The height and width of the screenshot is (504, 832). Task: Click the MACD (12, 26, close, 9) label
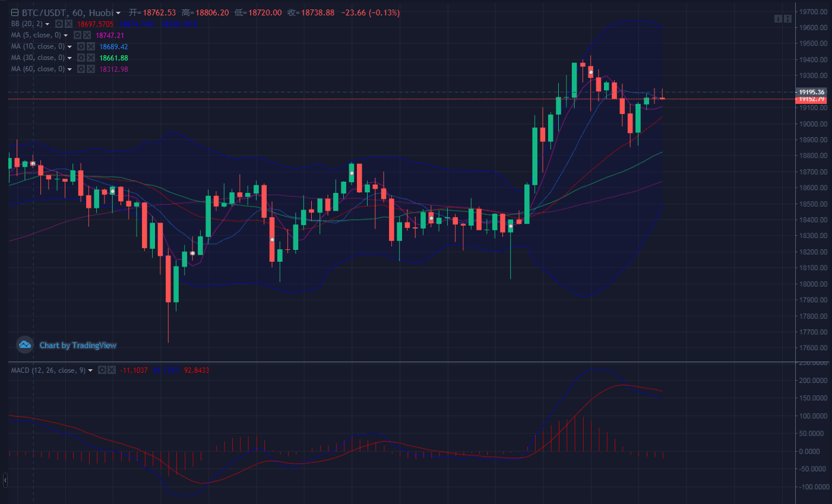pos(48,370)
